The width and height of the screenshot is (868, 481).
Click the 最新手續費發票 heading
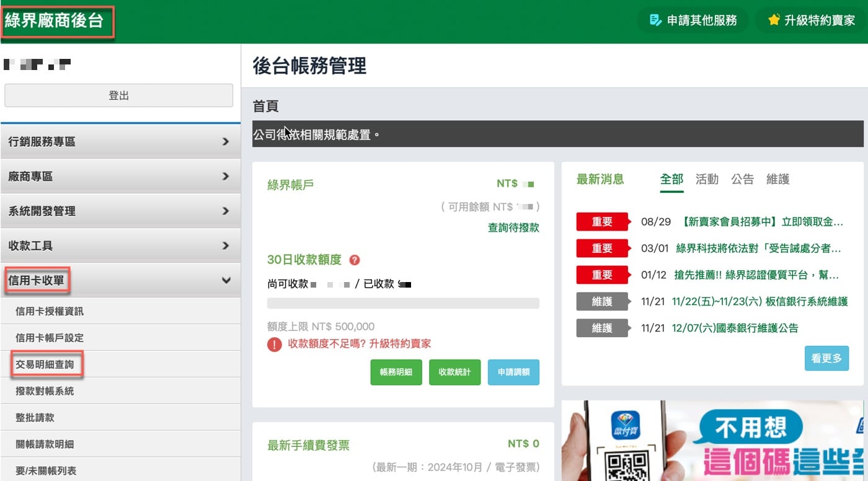(308, 445)
